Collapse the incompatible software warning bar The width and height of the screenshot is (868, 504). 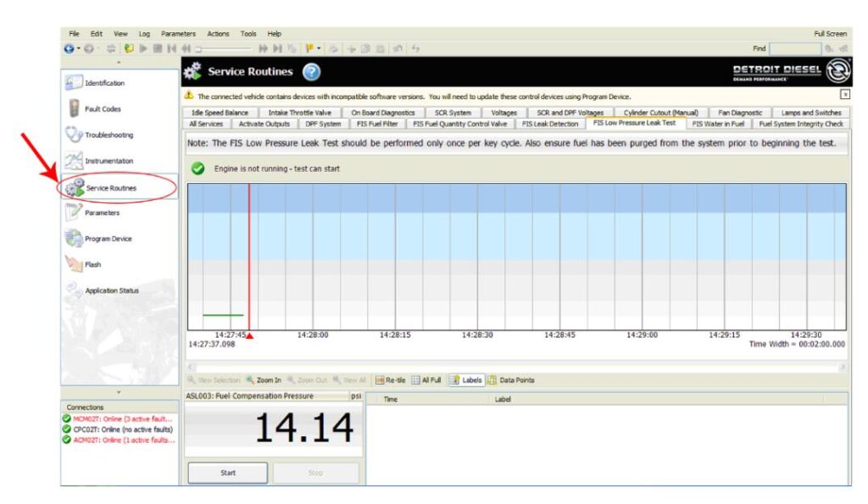tap(845, 95)
